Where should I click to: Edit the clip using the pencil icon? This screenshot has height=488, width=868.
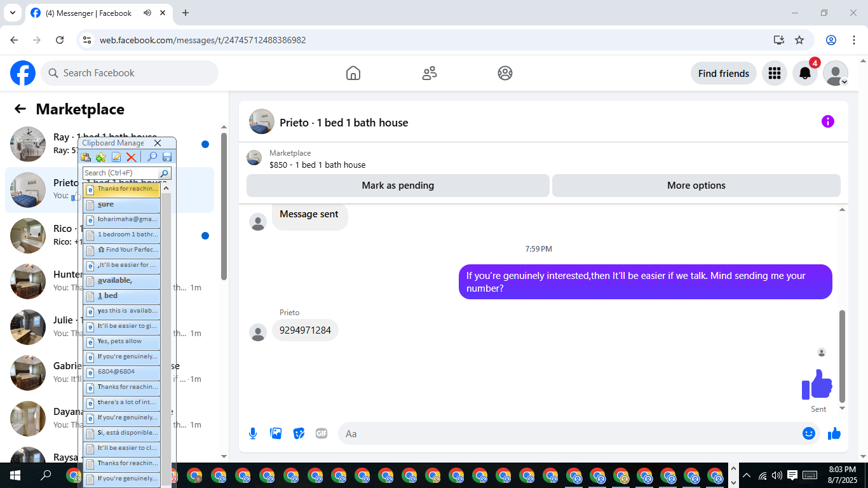[116, 157]
